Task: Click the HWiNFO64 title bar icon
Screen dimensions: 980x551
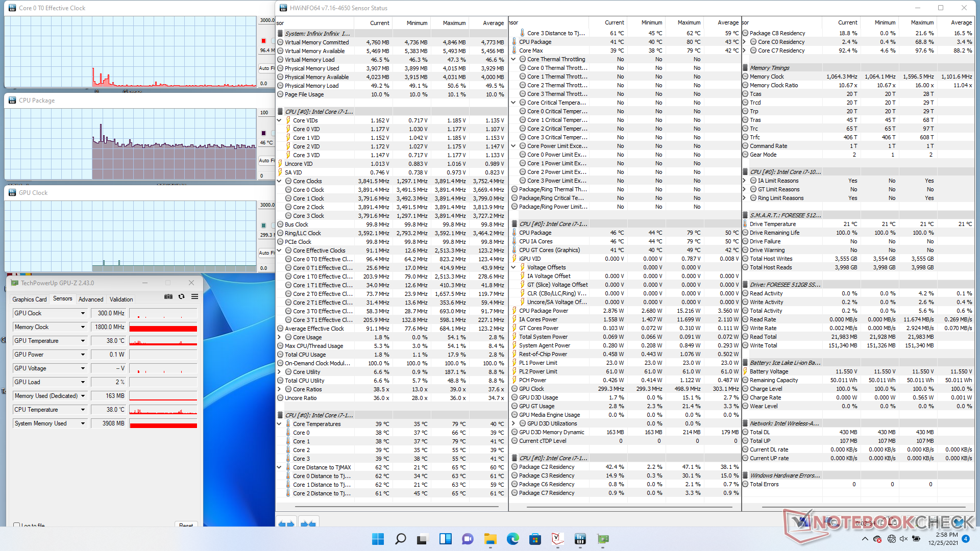Action: 283,8
